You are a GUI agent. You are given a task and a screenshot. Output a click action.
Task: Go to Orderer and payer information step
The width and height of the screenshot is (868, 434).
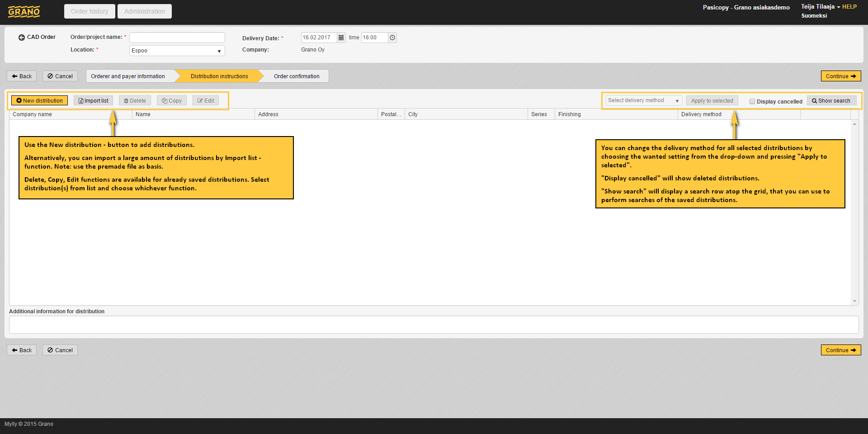[x=128, y=76]
